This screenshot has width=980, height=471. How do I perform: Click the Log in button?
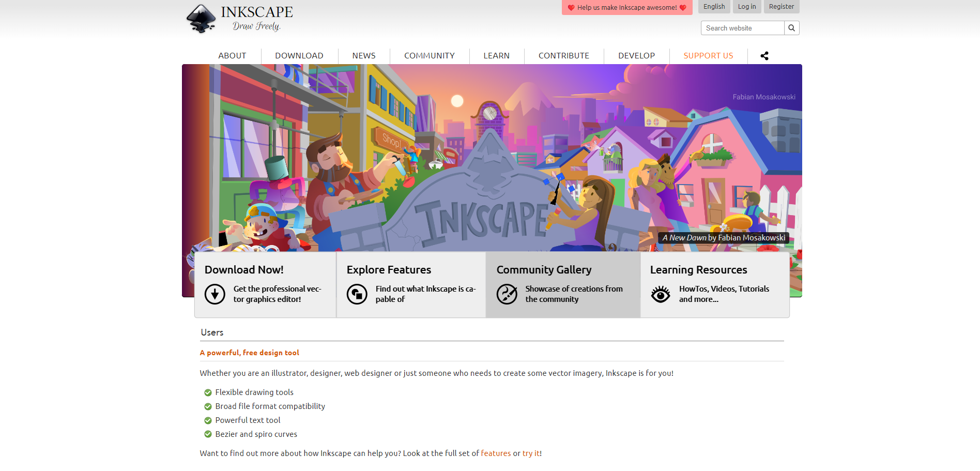(x=747, y=7)
